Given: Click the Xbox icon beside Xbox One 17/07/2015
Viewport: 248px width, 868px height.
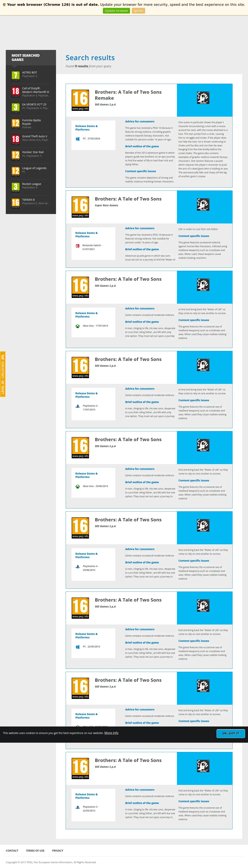Looking at the screenshot, I should point(78,326).
